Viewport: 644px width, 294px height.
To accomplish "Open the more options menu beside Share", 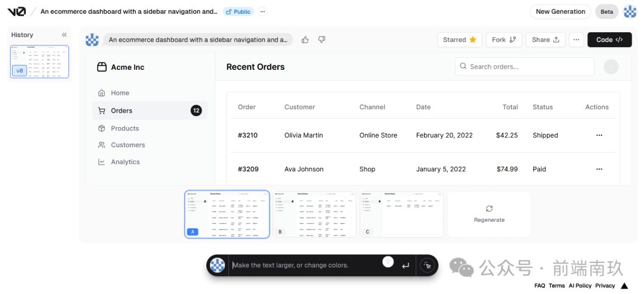I will [x=576, y=40].
